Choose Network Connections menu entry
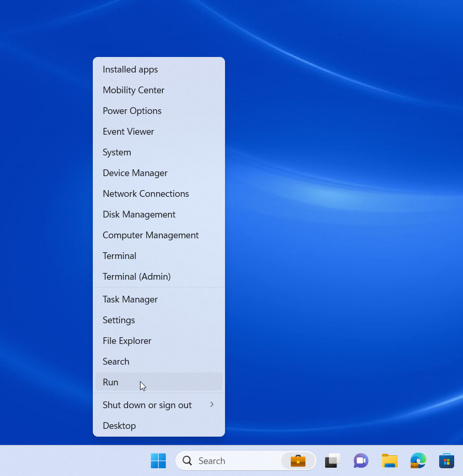Screen dimensions: 463x476 tap(146, 194)
